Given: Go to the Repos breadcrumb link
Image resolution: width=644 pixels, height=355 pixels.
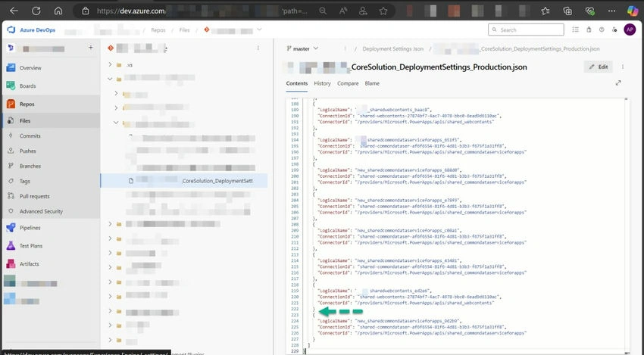Looking at the screenshot, I should pos(158,30).
